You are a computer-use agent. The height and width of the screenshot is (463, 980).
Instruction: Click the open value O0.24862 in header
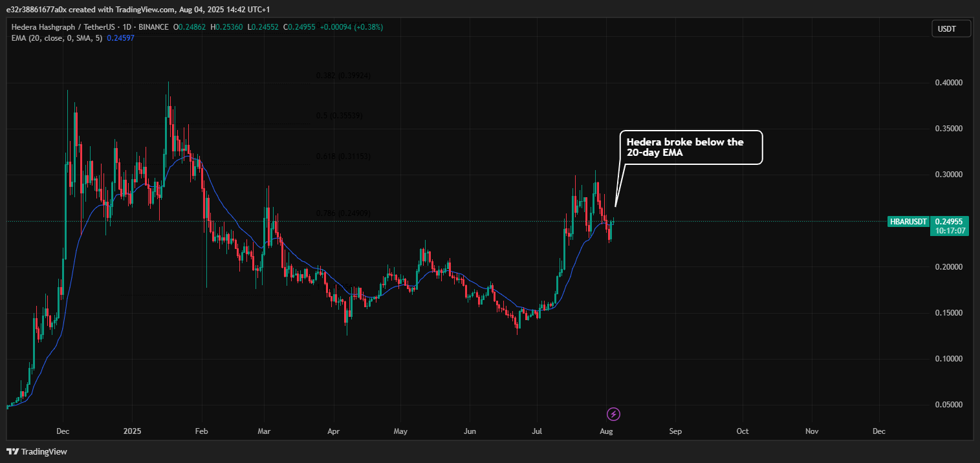click(x=190, y=27)
